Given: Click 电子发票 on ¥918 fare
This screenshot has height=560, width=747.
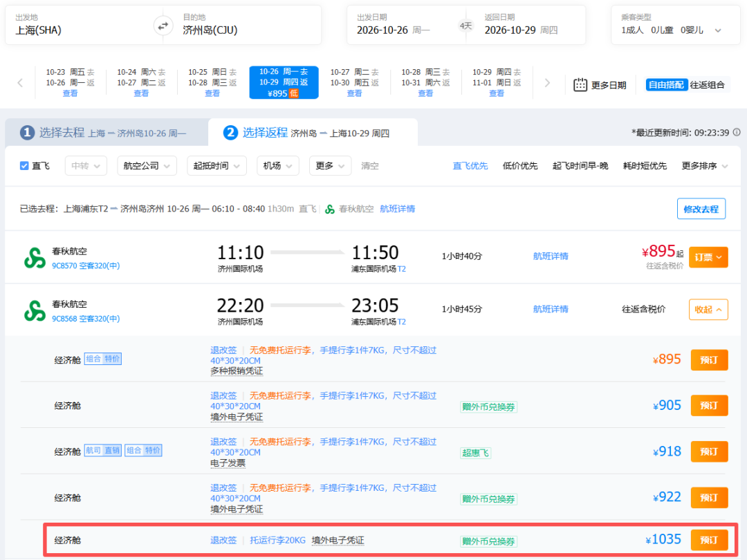Looking at the screenshot, I should click(x=228, y=463).
